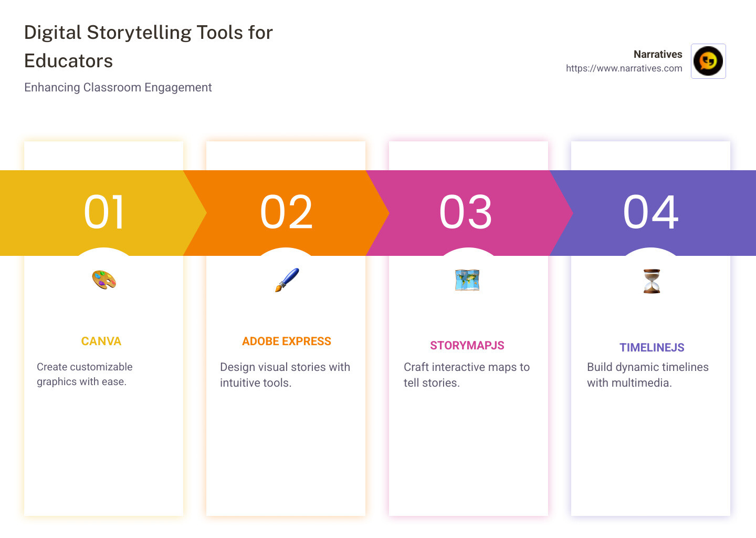The image size is (756, 538).
Task: Click the paintbrush icon under 02
Action: (x=287, y=280)
